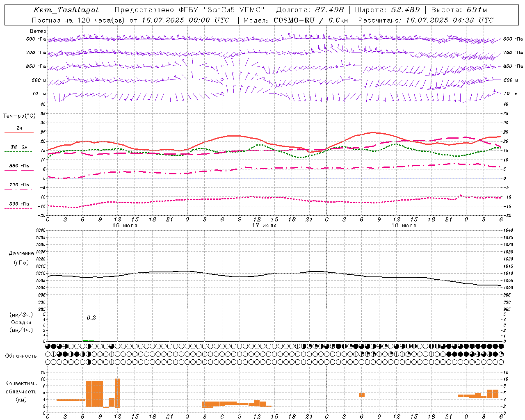The width and height of the screenshot is (525, 420).
Task: Click the "Конвективн." convective cloud label
Action: click(x=21, y=383)
